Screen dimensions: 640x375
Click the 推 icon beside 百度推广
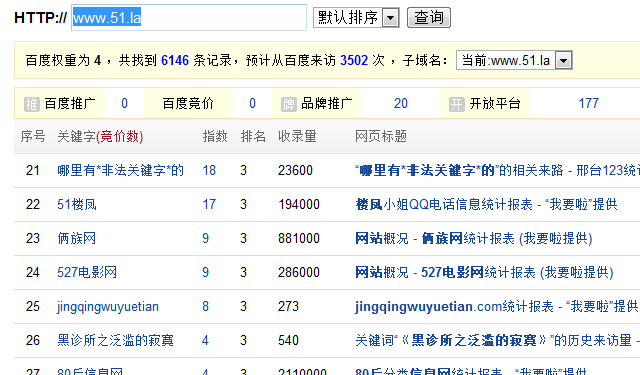[31, 104]
